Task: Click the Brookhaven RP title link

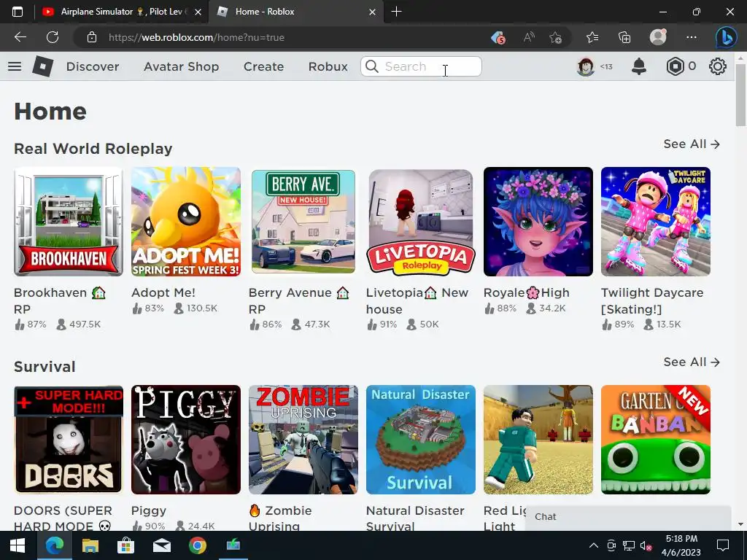Action: pyautogui.click(x=60, y=300)
